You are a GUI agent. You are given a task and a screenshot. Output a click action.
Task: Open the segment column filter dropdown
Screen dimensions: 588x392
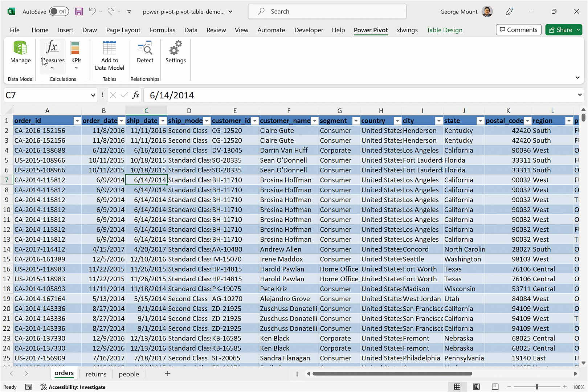coord(356,121)
